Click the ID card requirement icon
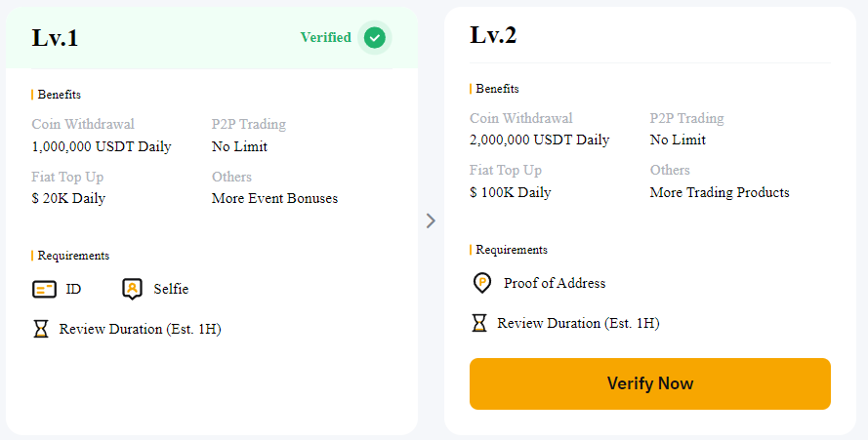This screenshot has height=440, width=868. pyautogui.click(x=44, y=289)
